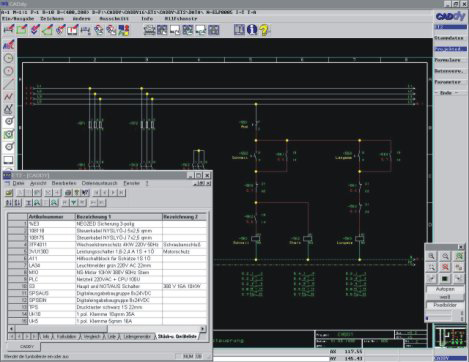Click the next record arrow in parts toolbar

[x=113, y=192]
